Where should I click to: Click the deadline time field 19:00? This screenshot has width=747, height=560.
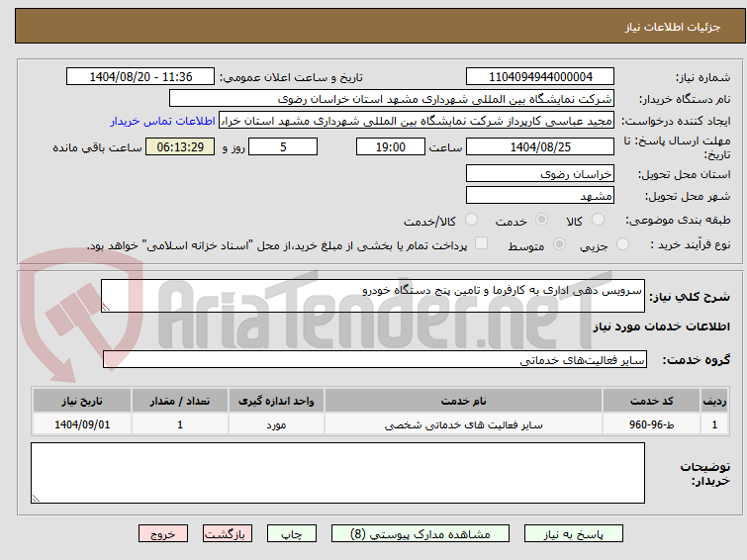[390, 146]
